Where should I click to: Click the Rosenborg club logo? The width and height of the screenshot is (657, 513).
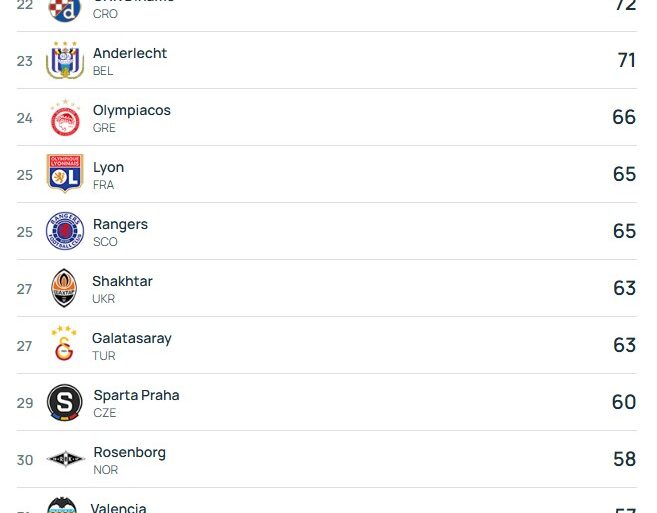tap(65, 459)
